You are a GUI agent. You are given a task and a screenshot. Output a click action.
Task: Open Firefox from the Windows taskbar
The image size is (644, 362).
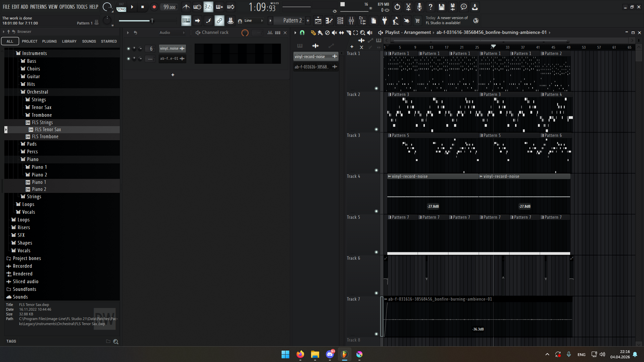[x=300, y=354]
